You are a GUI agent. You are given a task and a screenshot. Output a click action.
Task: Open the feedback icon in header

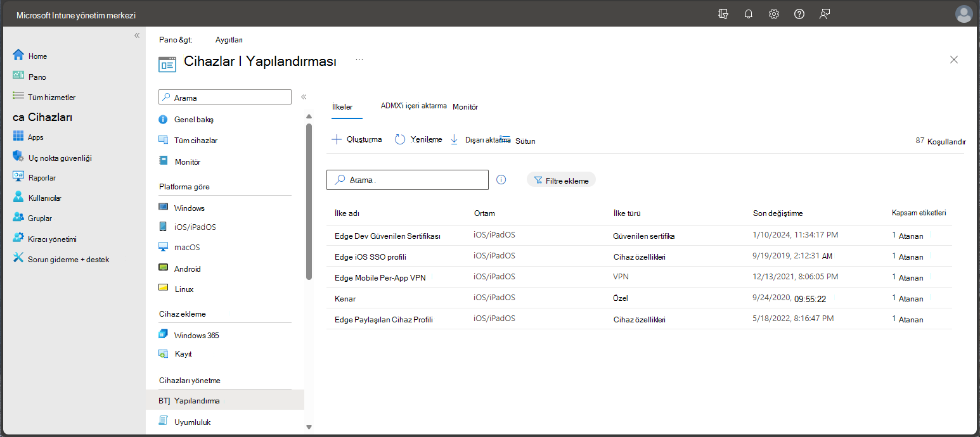[825, 14]
